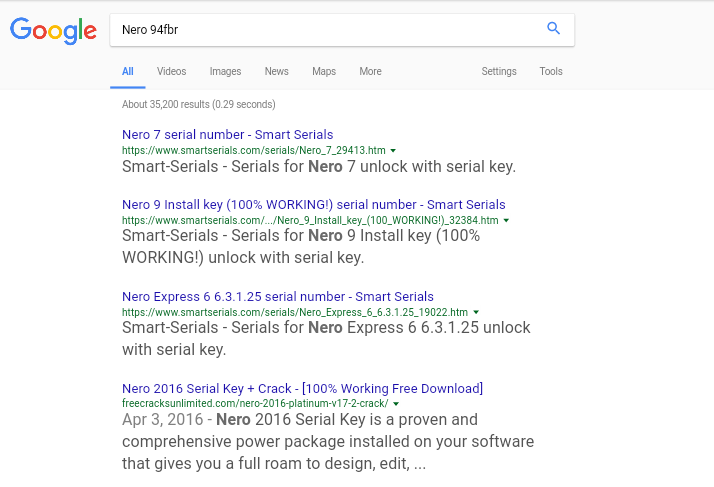714x487 pixels.
Task: Go to Google homepage via logo
Action: (x=53, y=31)
